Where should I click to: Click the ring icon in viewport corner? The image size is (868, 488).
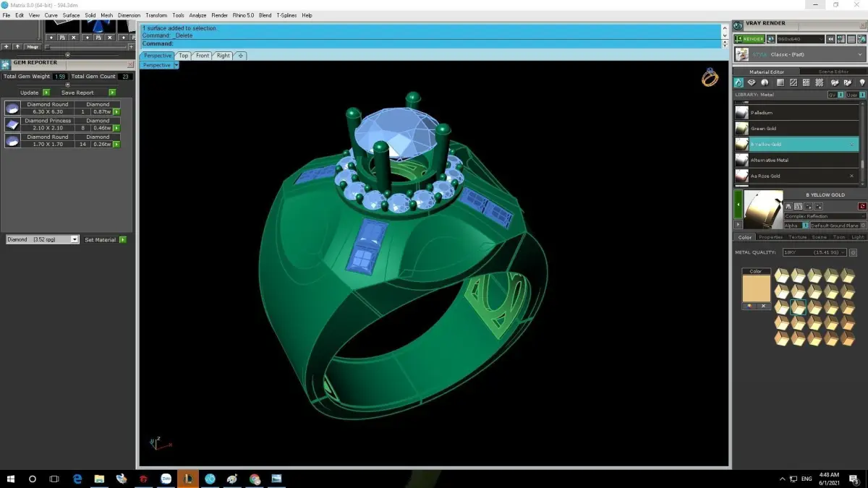pos(710,77)
